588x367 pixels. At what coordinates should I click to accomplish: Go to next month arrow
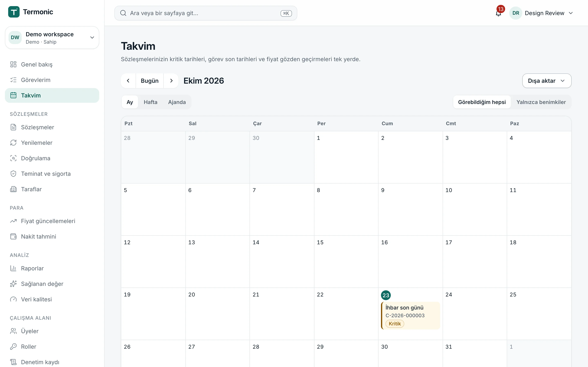pos(171,81)
